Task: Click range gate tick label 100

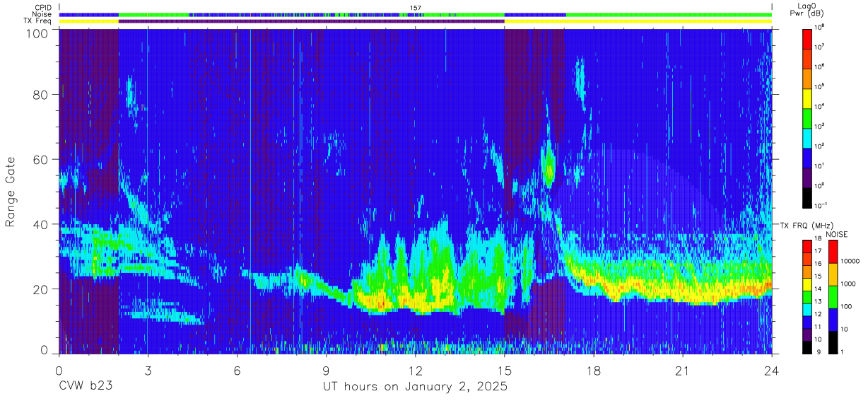Action: (37, 33)
